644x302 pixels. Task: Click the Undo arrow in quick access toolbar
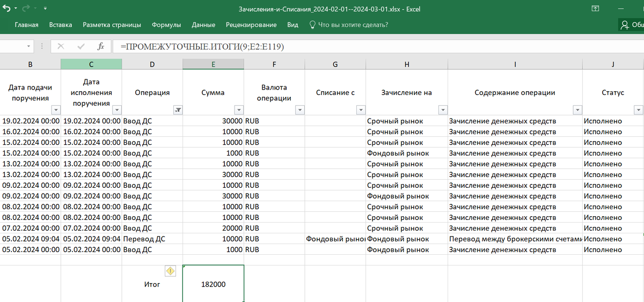click(6, 9)
